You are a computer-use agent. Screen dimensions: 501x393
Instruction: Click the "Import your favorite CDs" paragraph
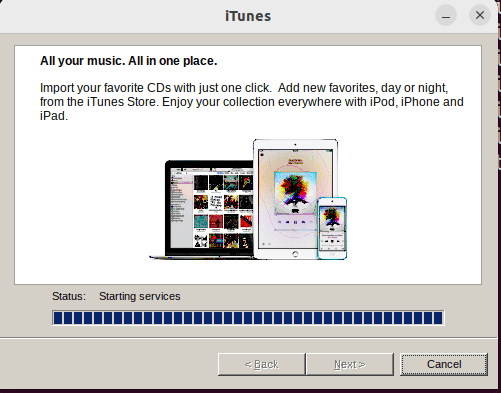252,102
